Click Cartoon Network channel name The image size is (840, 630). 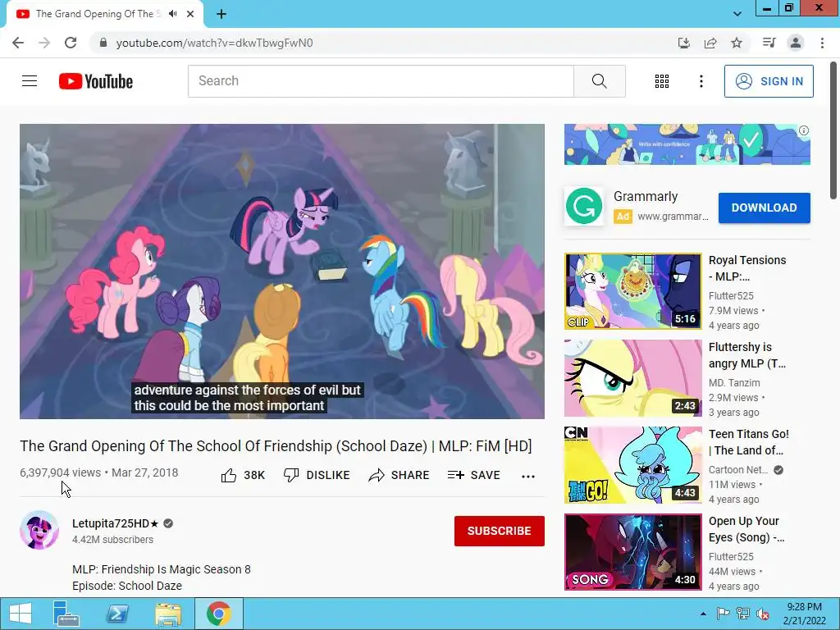click(738, 470)
